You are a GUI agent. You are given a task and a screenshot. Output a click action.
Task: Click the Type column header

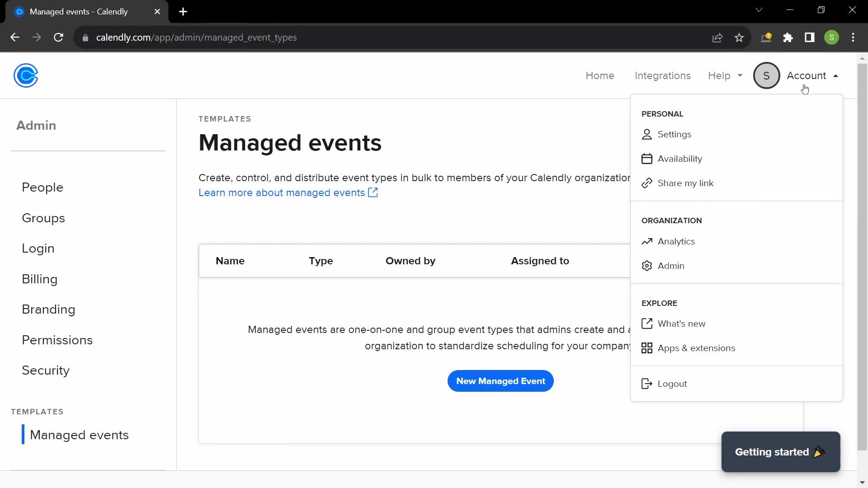click(321, 261)
